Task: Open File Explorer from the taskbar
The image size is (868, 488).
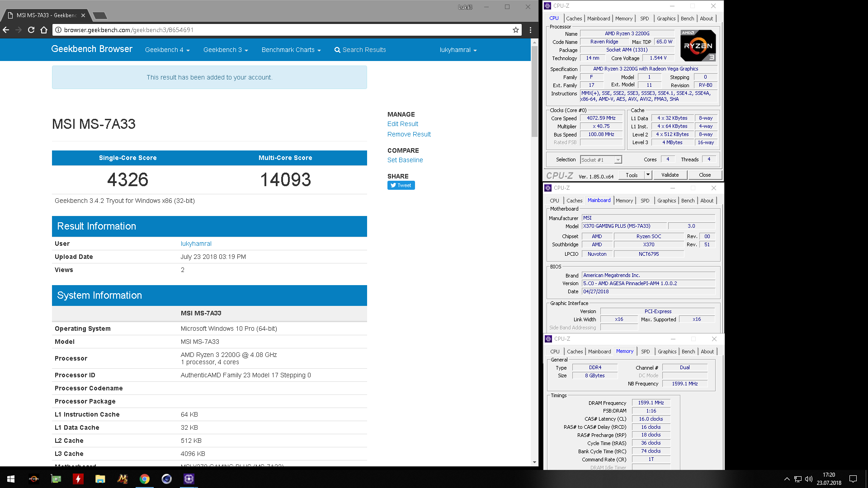Action: pyautogui.click(x=100, y=479)
